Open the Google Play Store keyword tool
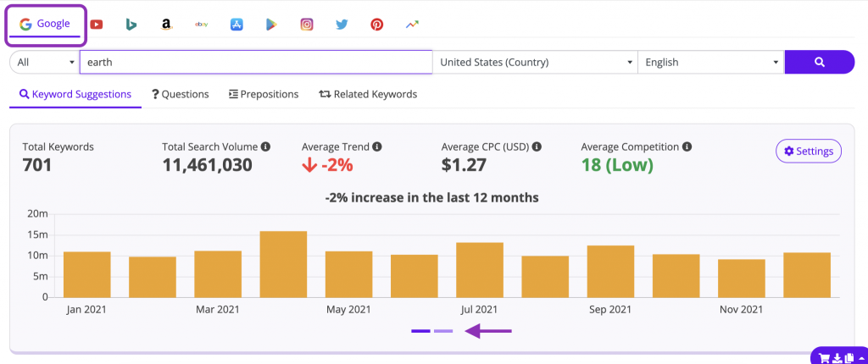Viewport: 868px width, 364px height. click(271, 25)
